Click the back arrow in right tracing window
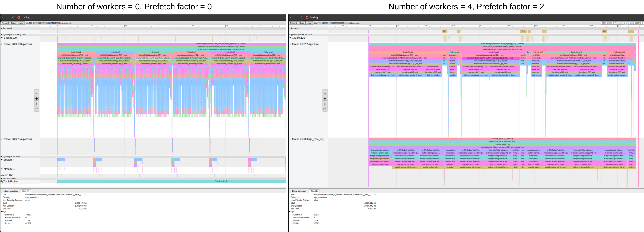644x232 pixels. pyautogui.click(x=291, y=17)
